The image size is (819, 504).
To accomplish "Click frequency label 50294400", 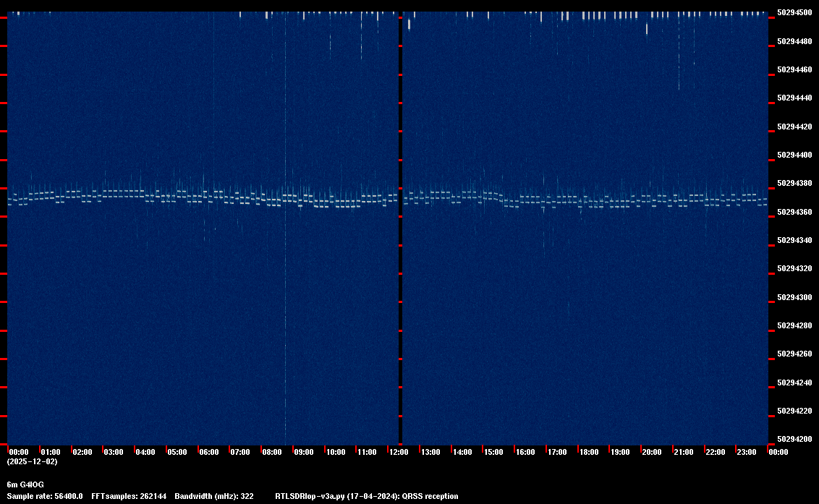I will click(795, 155).
